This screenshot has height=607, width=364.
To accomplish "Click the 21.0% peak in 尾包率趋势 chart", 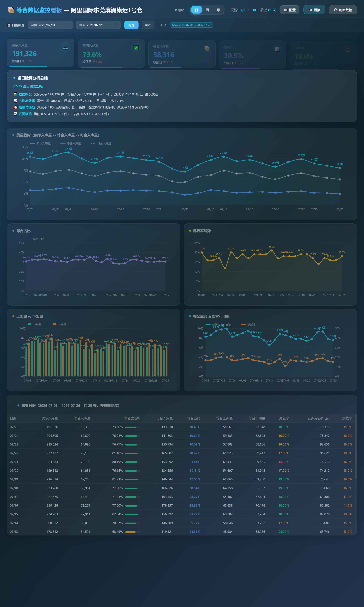I will coord(272,251).
